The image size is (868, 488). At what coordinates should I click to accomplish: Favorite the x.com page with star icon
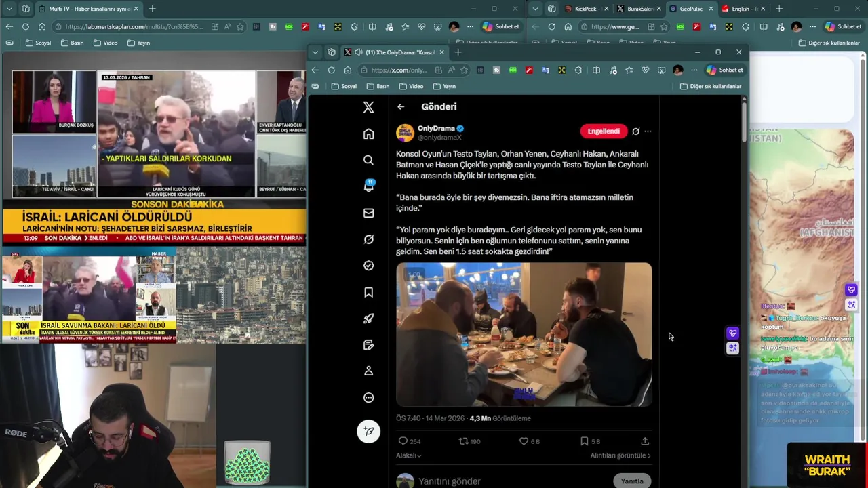pos(464,70)
